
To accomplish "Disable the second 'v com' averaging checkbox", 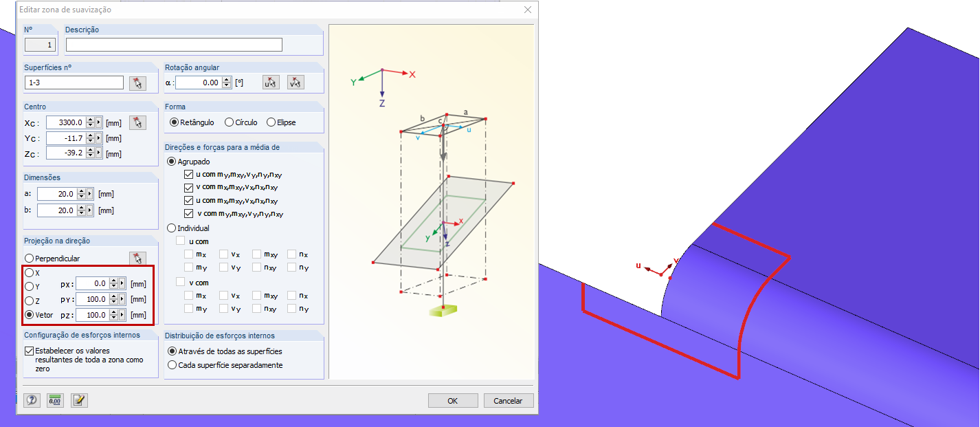I will click(188, 213).
